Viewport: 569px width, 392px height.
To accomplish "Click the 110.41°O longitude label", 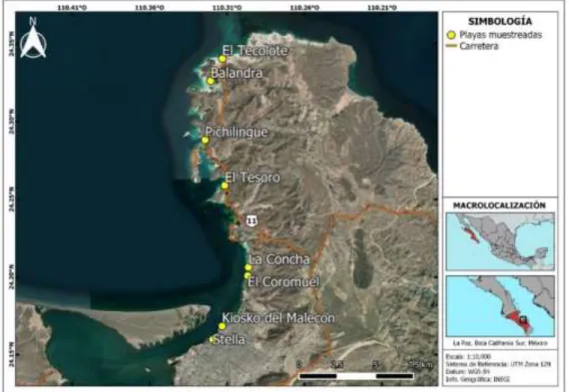I will [72, 7].
